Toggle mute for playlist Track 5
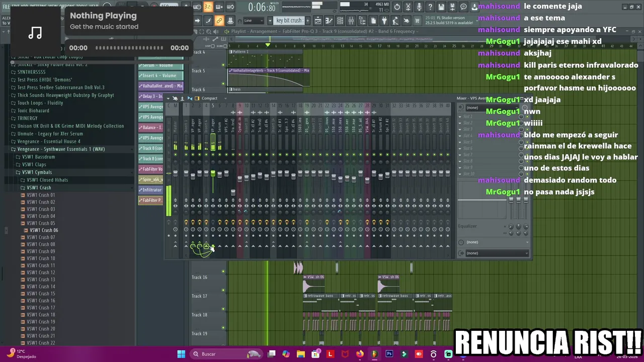Viewport: 644px width, 362px height. pos(223,83)
